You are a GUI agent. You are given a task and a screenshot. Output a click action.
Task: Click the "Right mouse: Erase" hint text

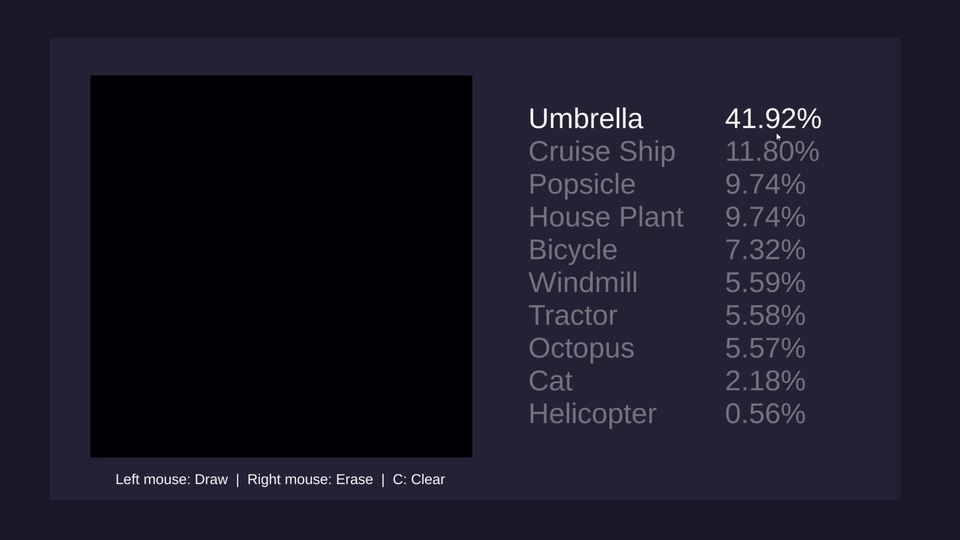click(x=310, y=480)
